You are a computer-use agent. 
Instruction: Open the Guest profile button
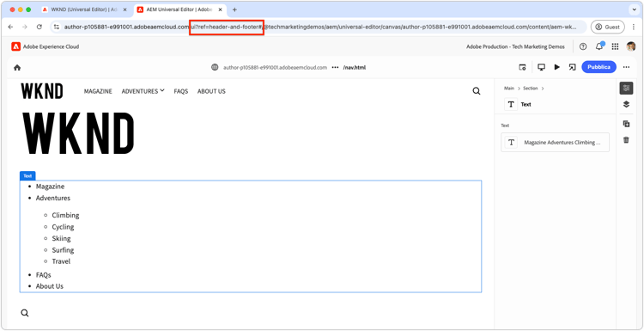(x=607, y=27)
